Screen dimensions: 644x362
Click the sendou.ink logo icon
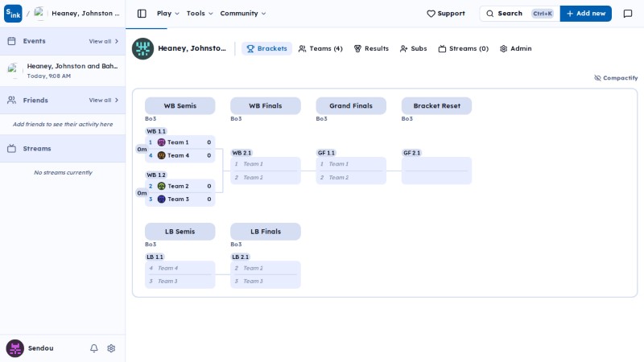pyautogui.click(x=13, y=13)
